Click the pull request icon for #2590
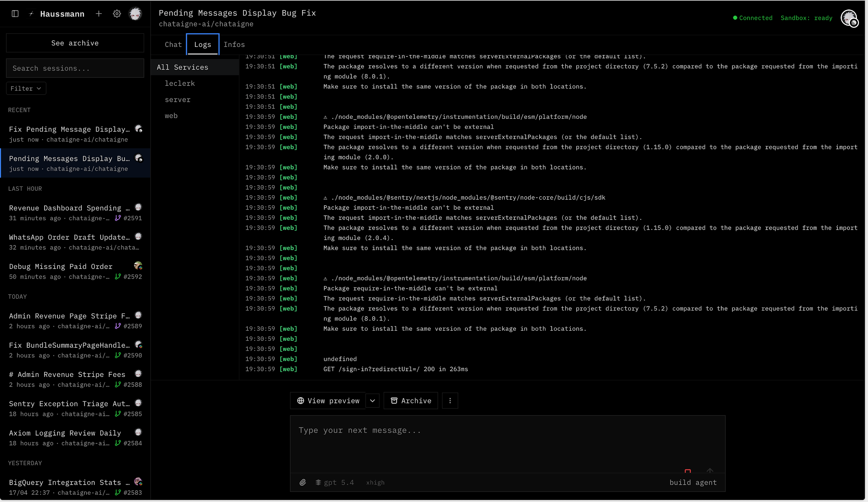The height and width of the screenshot is (502, 868). point(118,355)
